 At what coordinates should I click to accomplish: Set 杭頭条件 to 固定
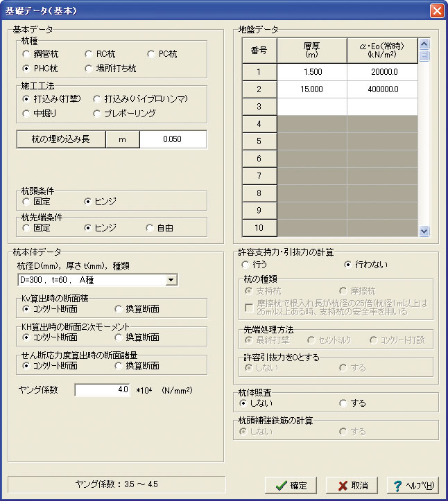point(26,202)
